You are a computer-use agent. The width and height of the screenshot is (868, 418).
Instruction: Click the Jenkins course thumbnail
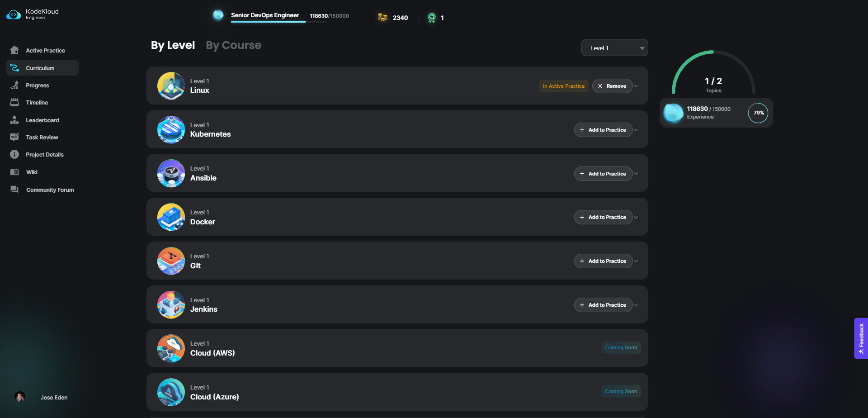pyautogui.click(x=171, y=305)
